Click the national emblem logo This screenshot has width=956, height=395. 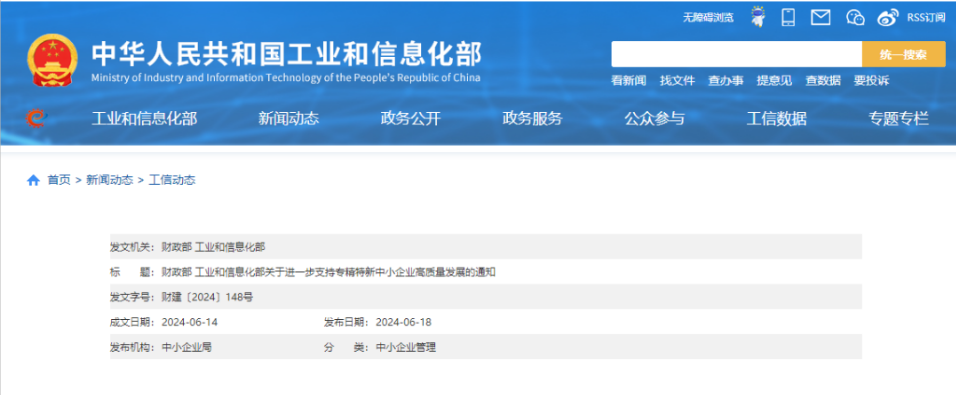click(x=52, y=60)
